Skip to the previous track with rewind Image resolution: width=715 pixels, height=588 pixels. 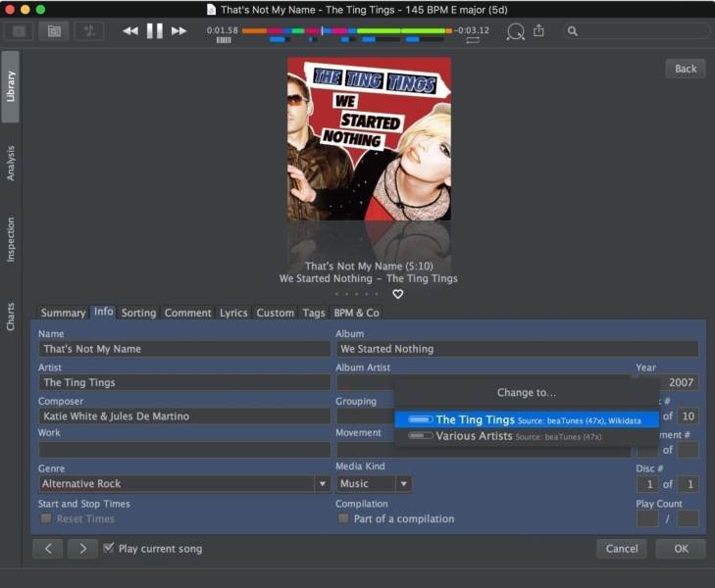(x=130, y=31)
